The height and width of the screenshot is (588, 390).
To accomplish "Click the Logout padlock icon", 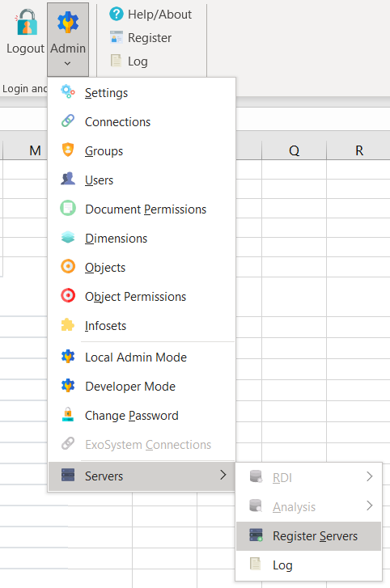I will [x=26, y=23].
